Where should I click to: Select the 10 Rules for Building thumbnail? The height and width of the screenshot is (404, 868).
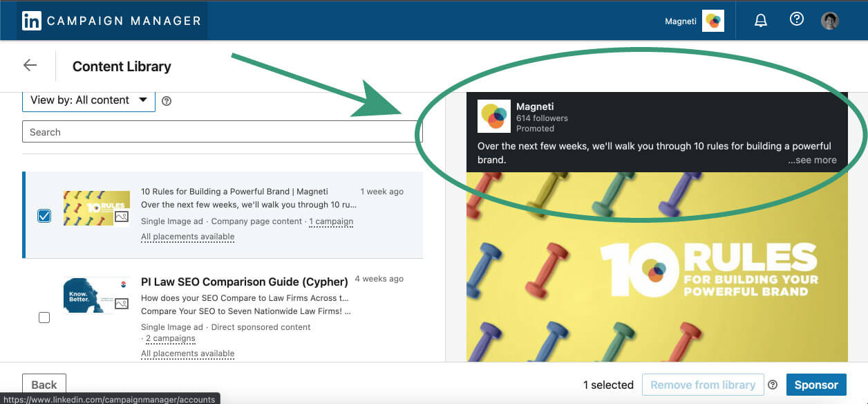click(x=96, y=208)
